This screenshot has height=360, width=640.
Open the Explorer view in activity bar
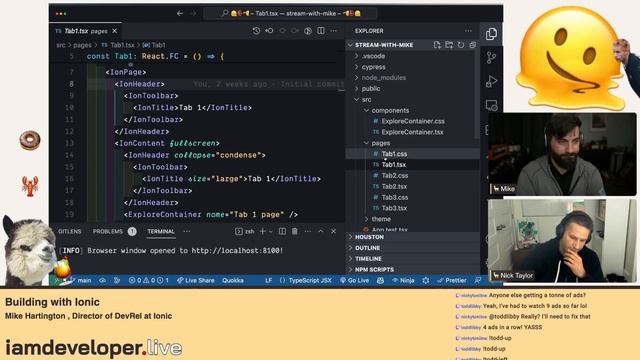click(491, 34)
